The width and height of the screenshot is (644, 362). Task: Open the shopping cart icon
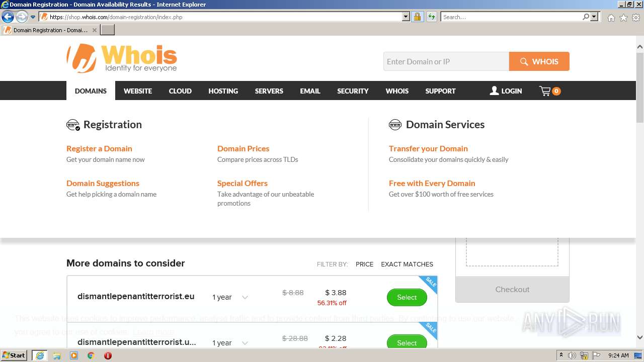point(545,91)
